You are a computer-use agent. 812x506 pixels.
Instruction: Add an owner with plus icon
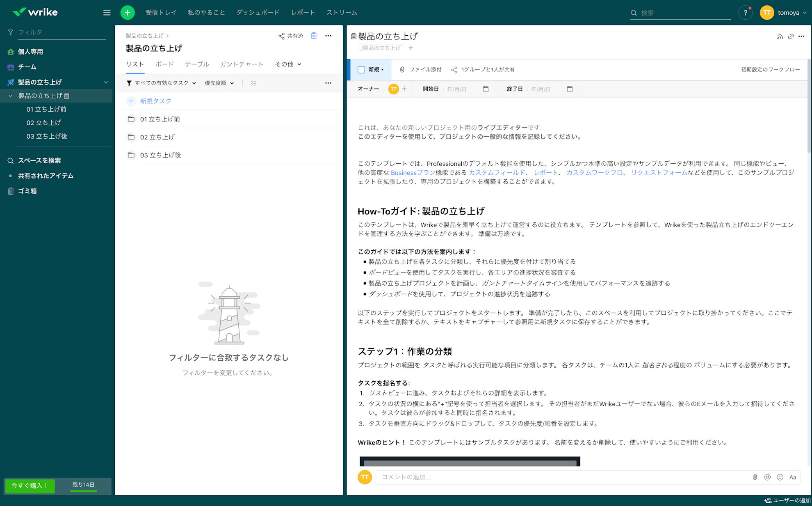point(404,89)
